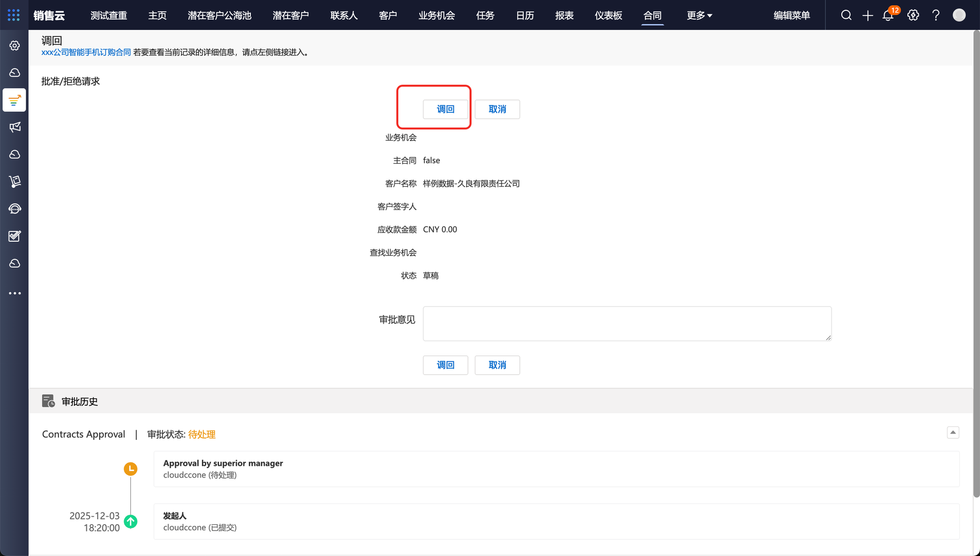Open the app launcher grid icon
This screenshot has width=980, height=556.
coord(14,15)
